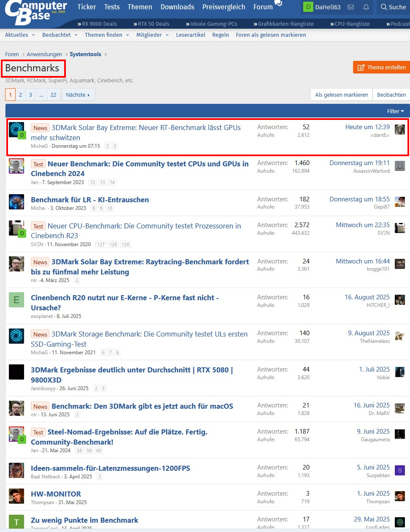Go to pagination page 2
This screenshot has width=410, height=532.
pos(20,95)
